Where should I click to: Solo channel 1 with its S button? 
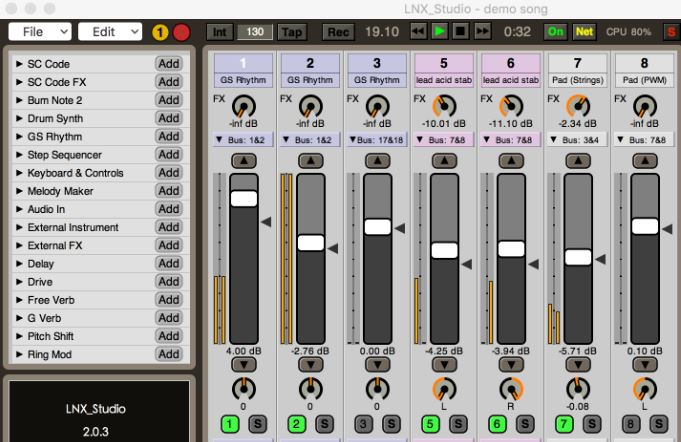(258, 424)
